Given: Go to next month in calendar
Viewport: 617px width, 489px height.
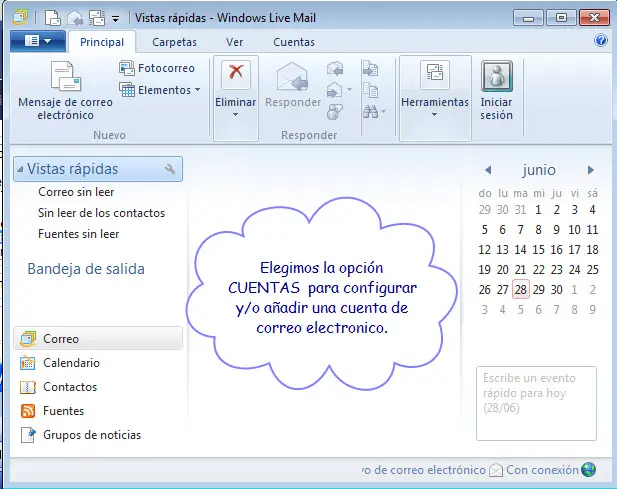Looking at the screenshot, I should [591, 170].
